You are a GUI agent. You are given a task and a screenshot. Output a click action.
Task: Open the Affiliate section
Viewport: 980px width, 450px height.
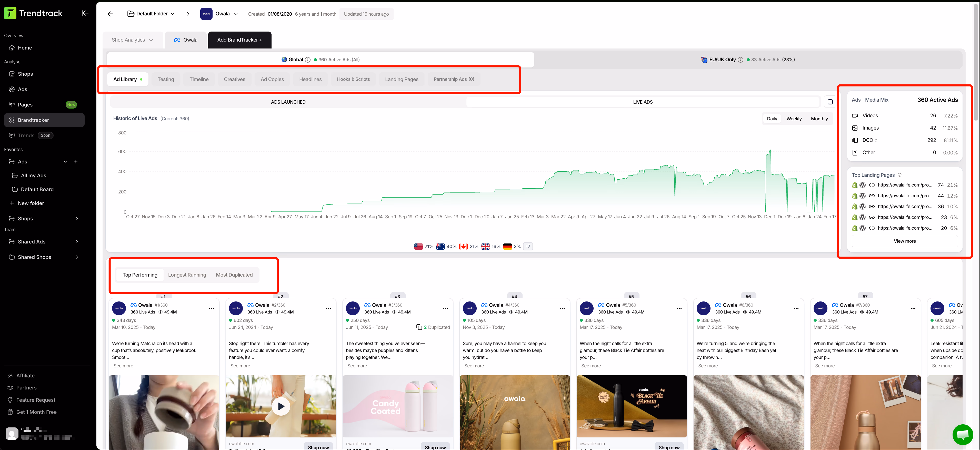[26, 375]
